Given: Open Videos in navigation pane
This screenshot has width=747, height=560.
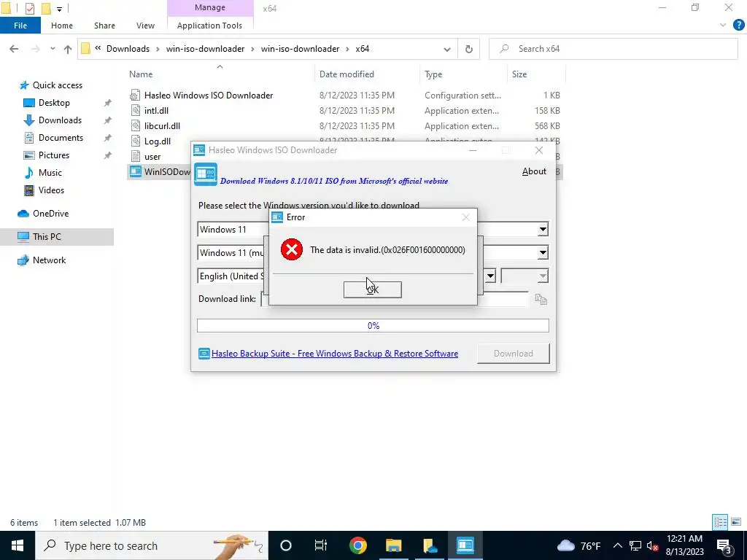Looking at the screenshot, I should (51, 190).
